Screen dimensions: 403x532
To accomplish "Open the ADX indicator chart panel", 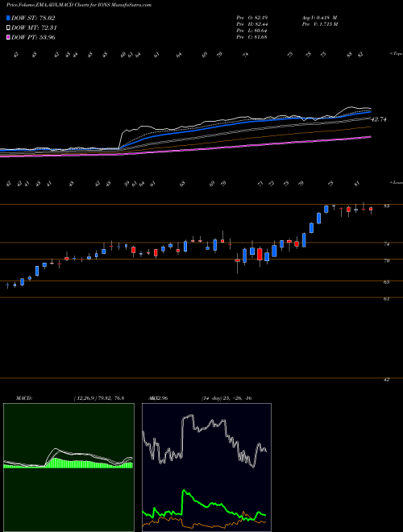I will (x=206, y=468).
